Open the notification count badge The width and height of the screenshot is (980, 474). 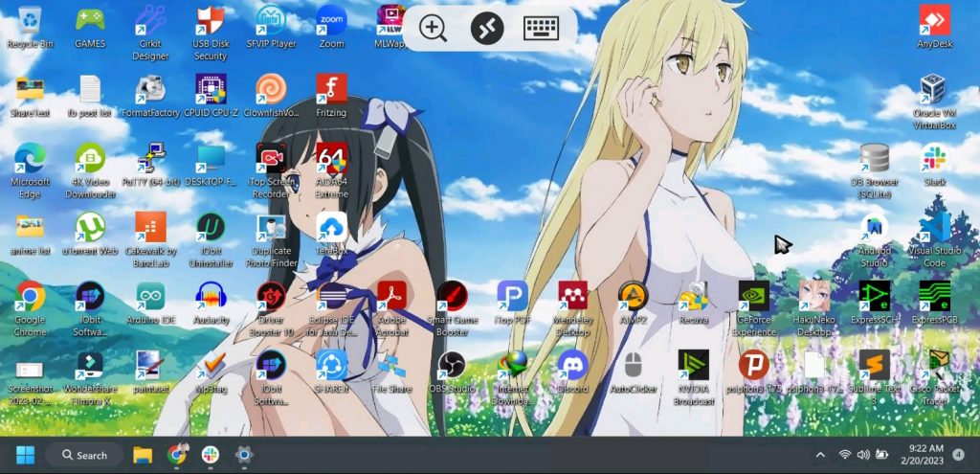point(959,455)
